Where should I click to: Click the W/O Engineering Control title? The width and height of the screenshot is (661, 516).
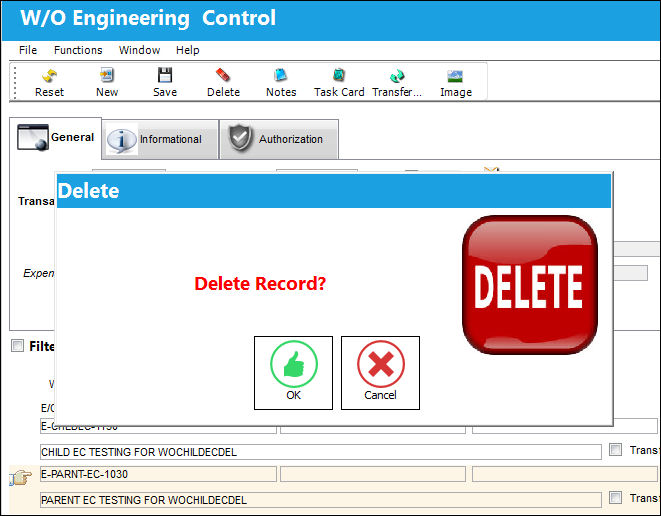pyautogui.click(x=148, y=18)
